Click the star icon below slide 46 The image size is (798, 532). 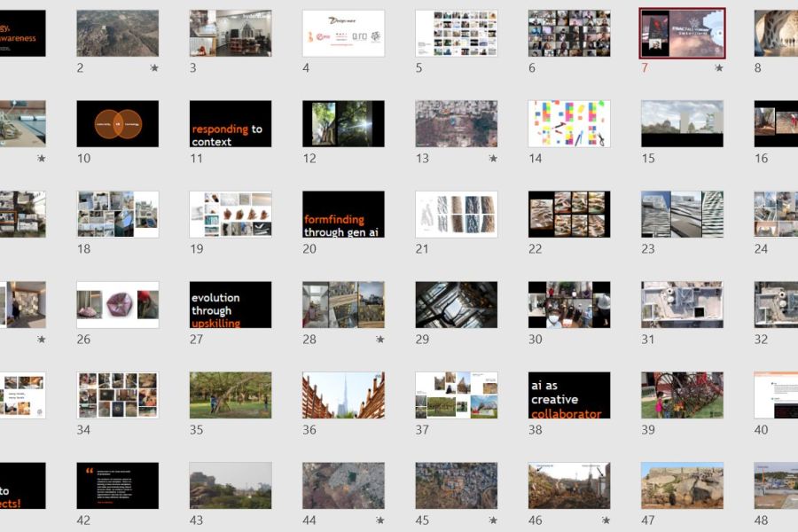[606, 520]
